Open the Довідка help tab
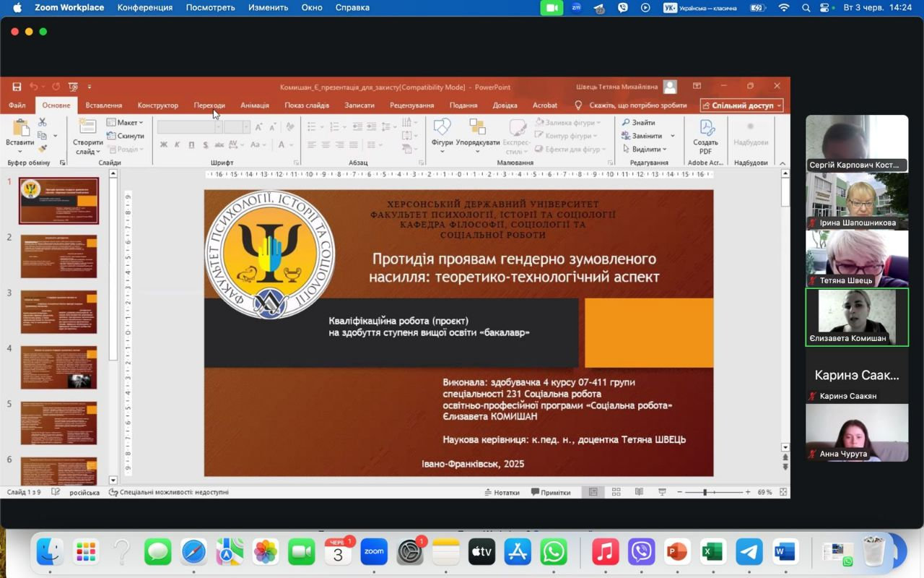Image resolution: width=924 pixels, height=578 pixels. (x=505, y=105)
